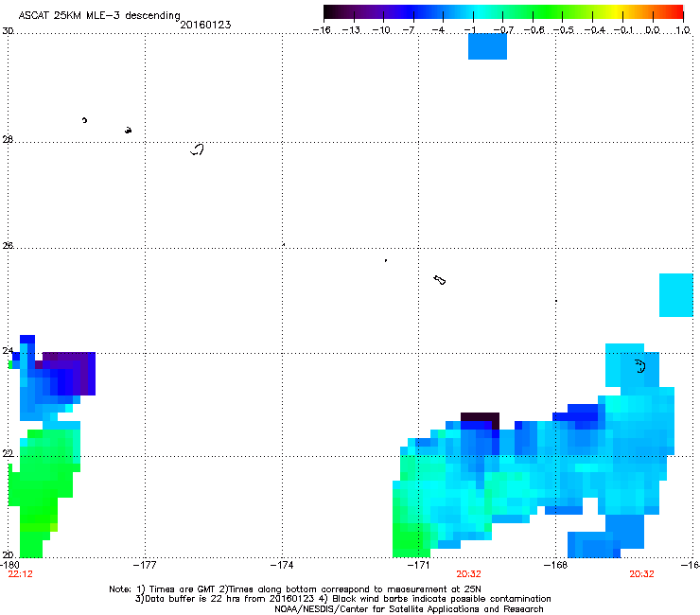Screen dimensions: 700x615
Task: Click the red time stamp 22:12
Action: (21, 574)
